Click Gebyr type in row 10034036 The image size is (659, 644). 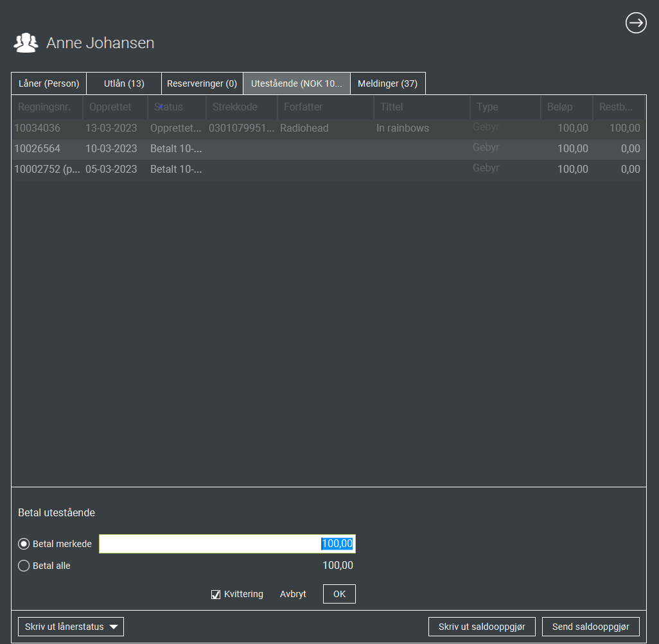(x=486, y=127)
